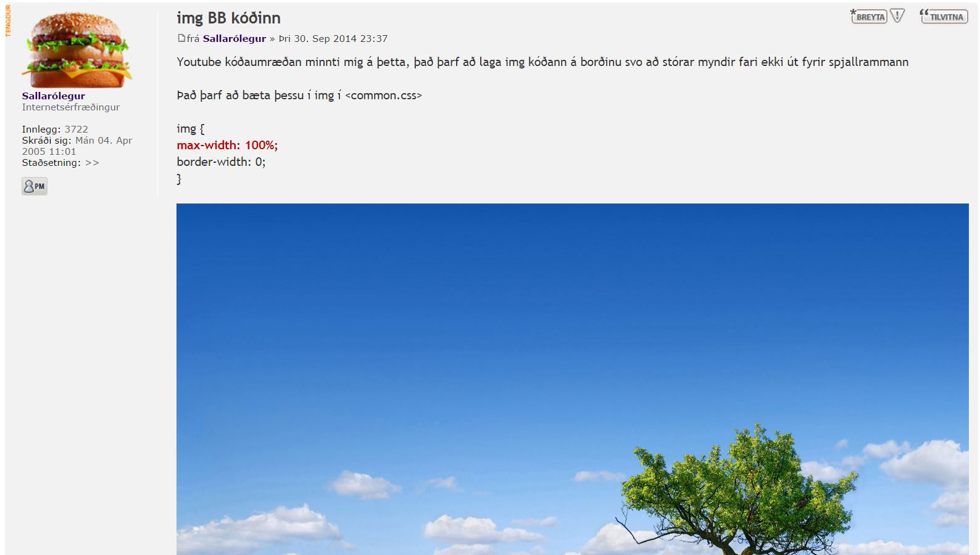Open Sallarólegur's profile from the sidebar name
980x555 pixels.
(x=54, y=96)
